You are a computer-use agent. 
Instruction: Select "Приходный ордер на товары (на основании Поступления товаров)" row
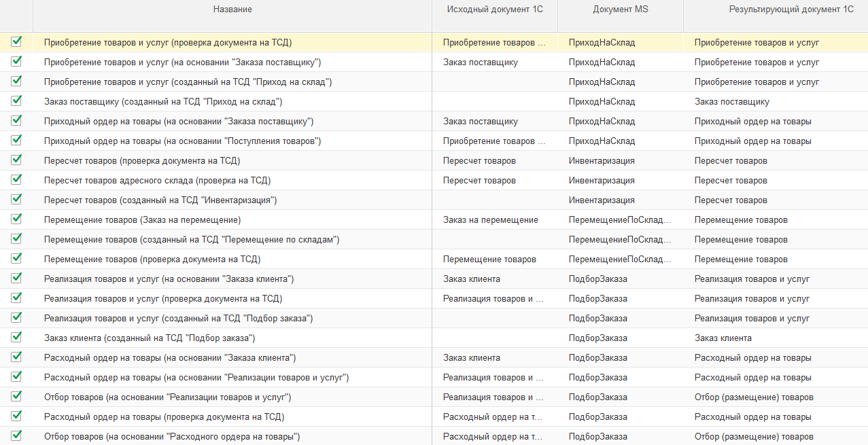pos(182,141)
